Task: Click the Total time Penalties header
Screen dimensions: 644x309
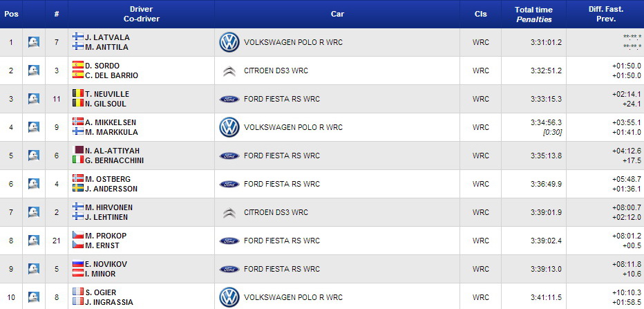Action: pyautogui.click(x=534, y=14)
